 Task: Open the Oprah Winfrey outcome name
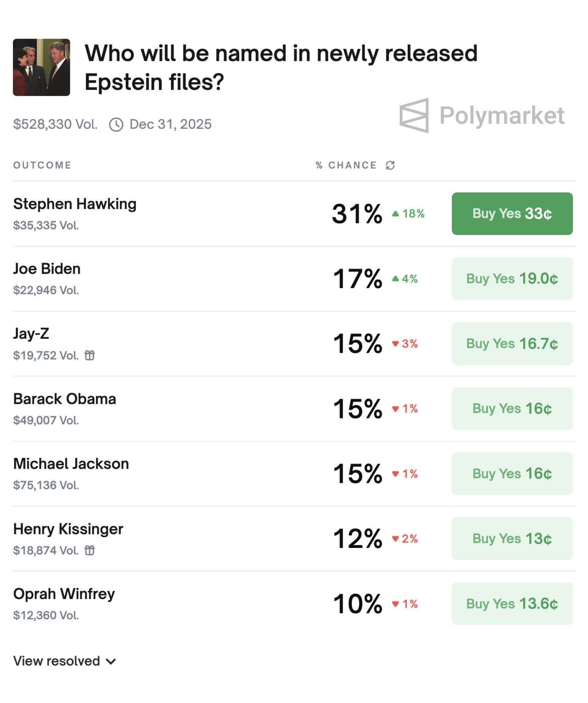point(64,594)
